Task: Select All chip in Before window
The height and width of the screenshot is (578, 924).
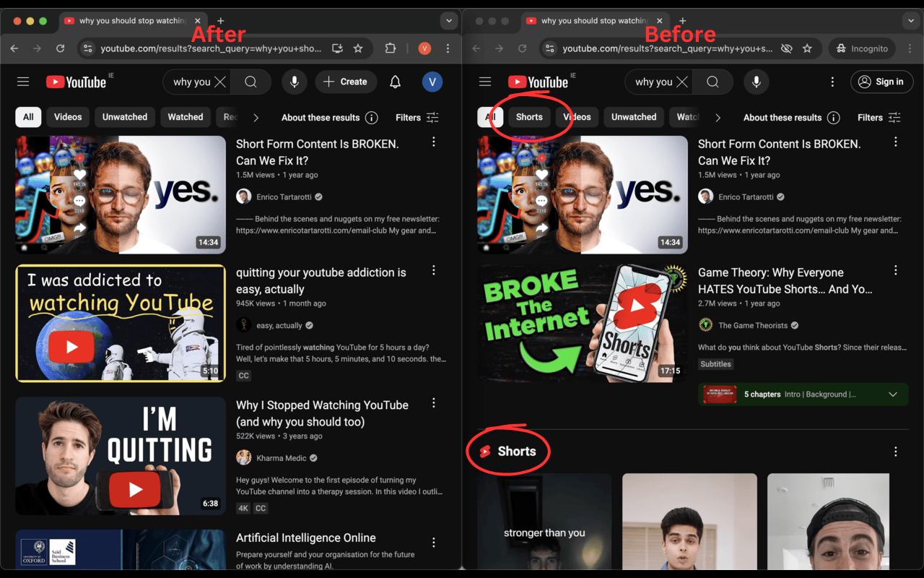Action: (490, 117)
